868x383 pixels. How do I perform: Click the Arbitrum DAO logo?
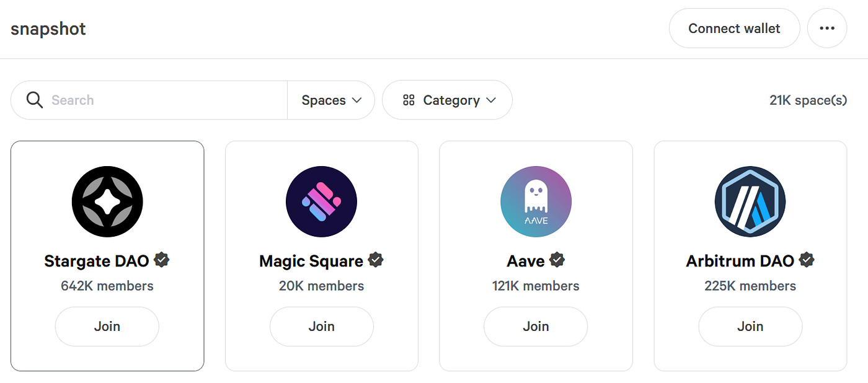tap(750, 201)
